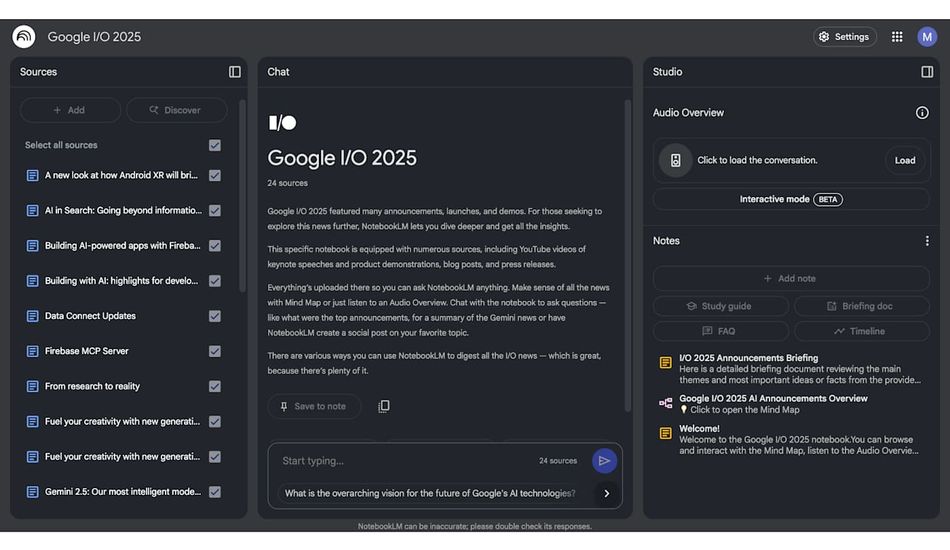Viewport: 950px width, 550px height.
Task: Click the Load audio conversation button
Action: (x=905, y=160)
